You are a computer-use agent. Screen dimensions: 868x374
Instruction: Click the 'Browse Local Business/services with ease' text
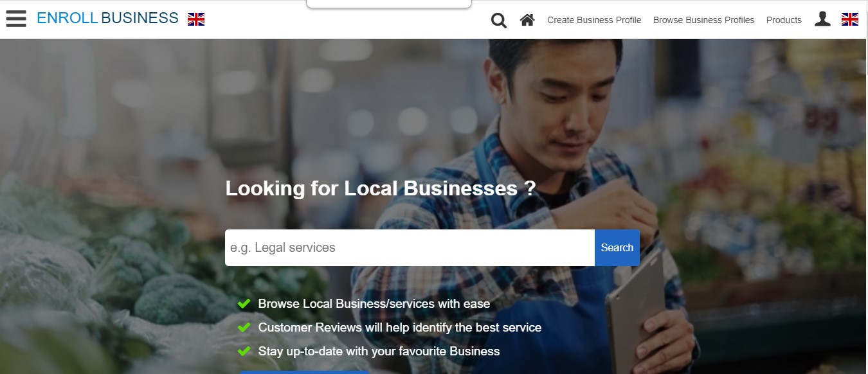click(x=374, y=303)
